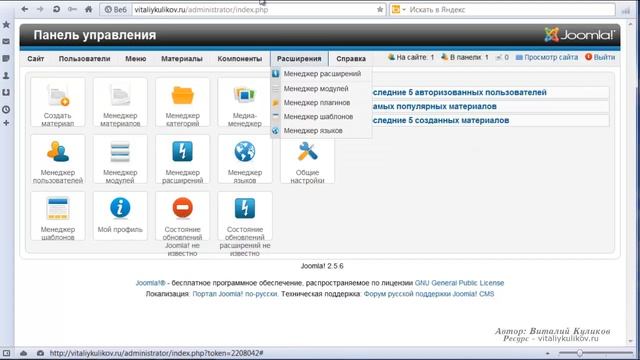Open Менеджер расширений quick icon in panel

182,159
